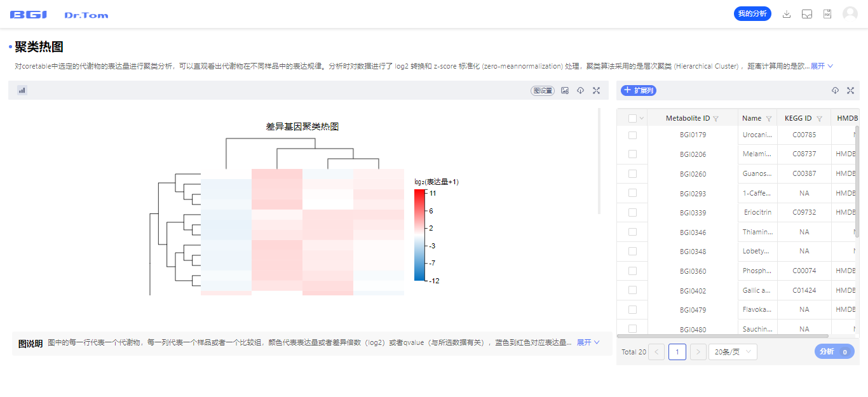Save heatmap as image using picture icon

click(x=565, y=91)
